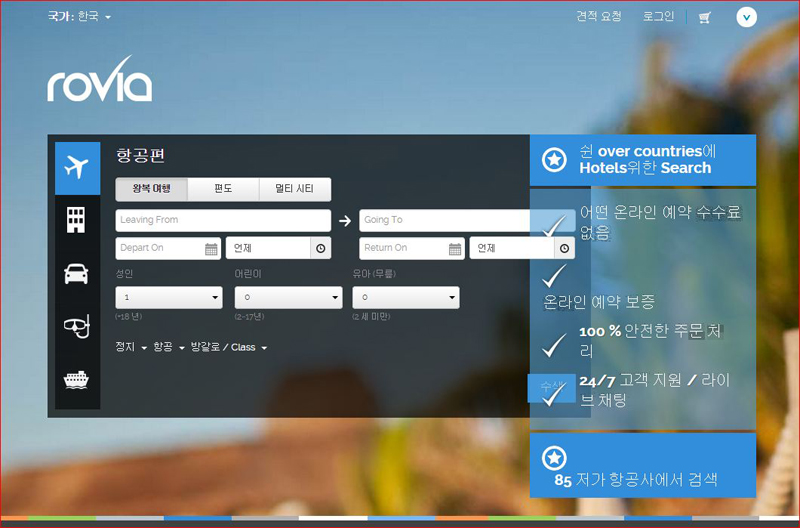
Task: Click the 견적 요청 quote request link
Action: click(598, 17)
